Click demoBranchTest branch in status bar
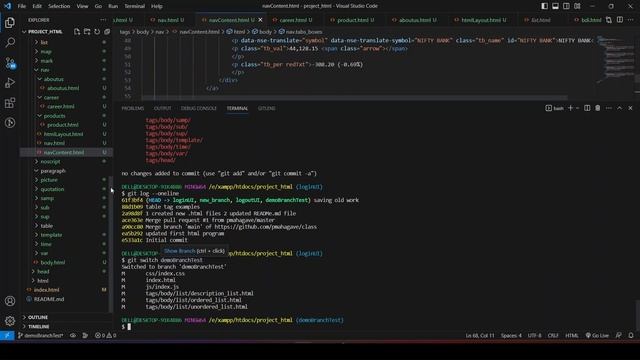This screenshot has width=640, height=360. (x=40, y=336)
